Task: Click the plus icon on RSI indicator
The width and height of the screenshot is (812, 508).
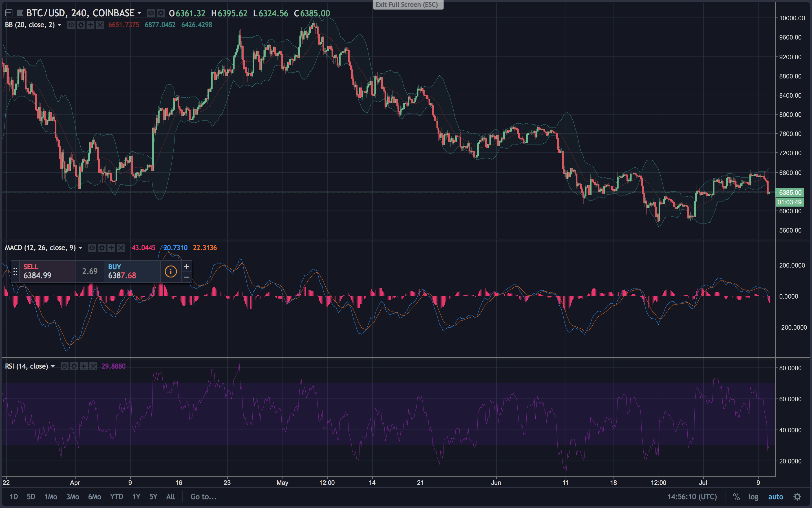Action: click(x=84, y=366)
